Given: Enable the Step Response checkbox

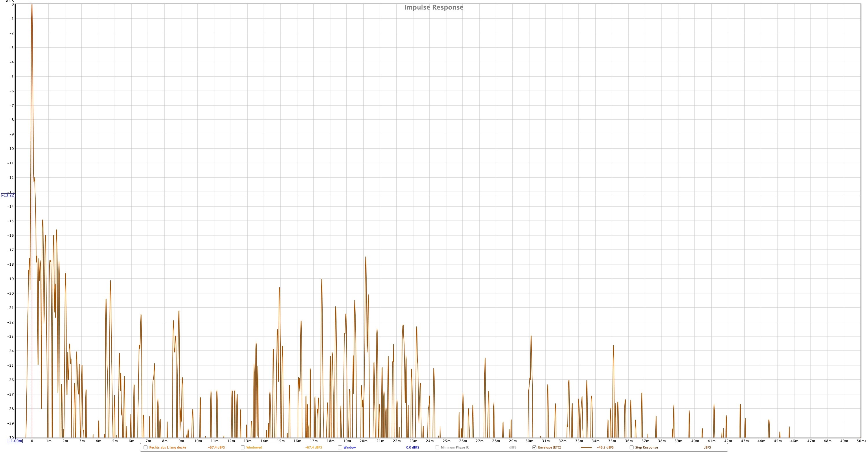Looking at the screenshot, I should pyautogui.click(x=631, y=447).
